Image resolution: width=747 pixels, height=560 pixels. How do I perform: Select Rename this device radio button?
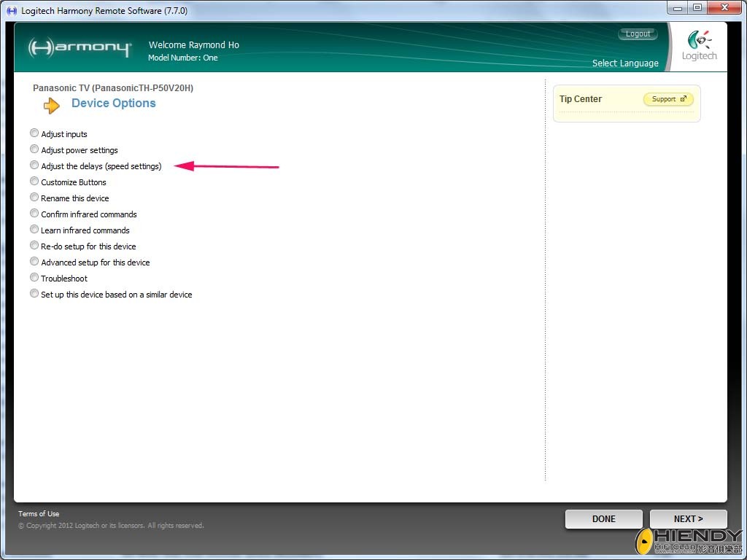coord(34,198)
